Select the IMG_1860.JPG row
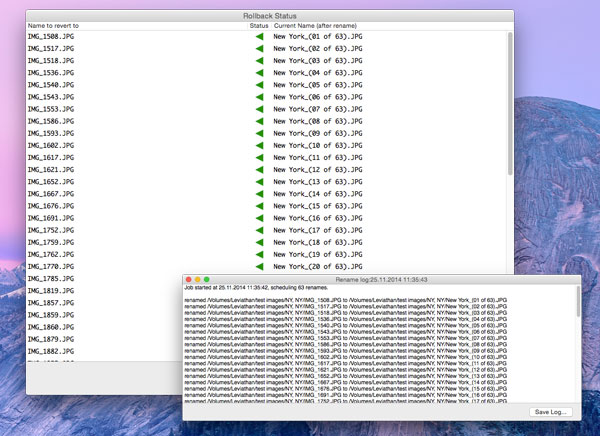 [51, 327]
